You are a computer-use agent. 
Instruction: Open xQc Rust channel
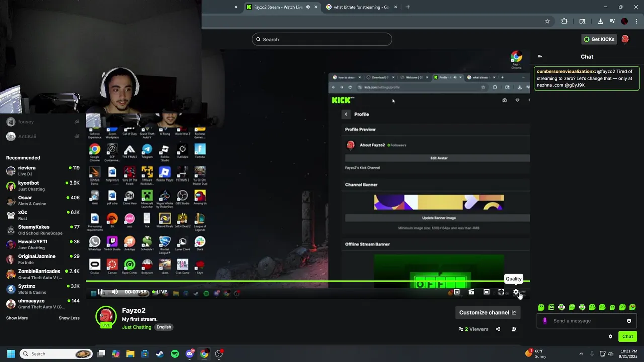(43, 215)
